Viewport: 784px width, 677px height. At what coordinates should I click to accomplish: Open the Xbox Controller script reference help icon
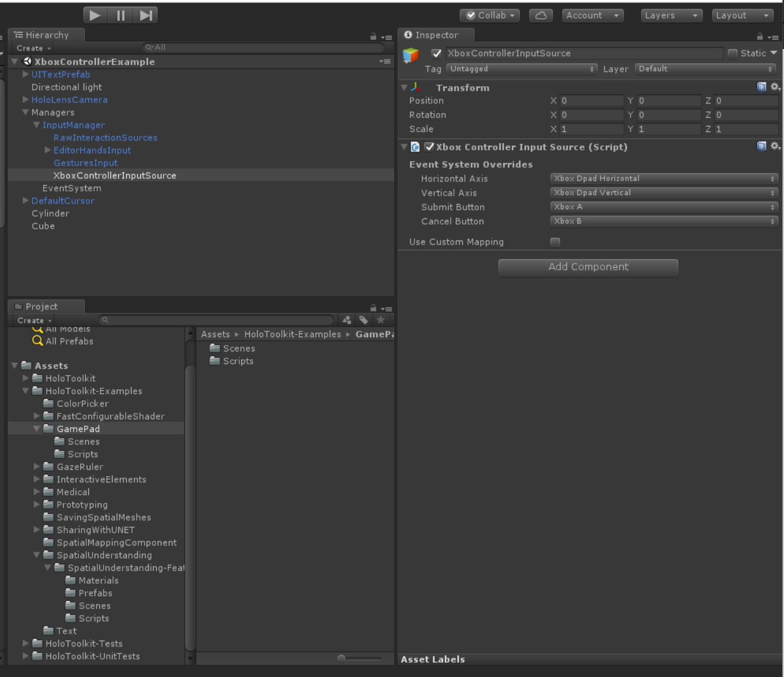[761, 147]
